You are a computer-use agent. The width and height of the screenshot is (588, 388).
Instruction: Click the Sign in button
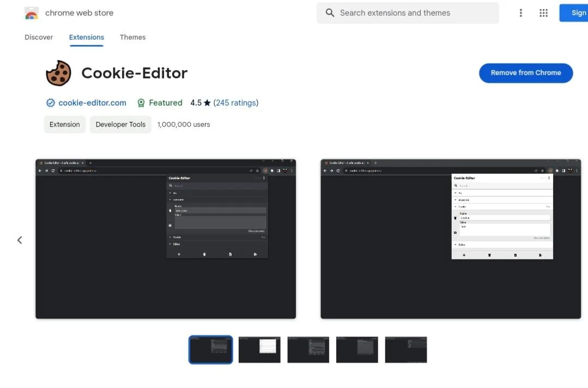[x=574, y=13]
